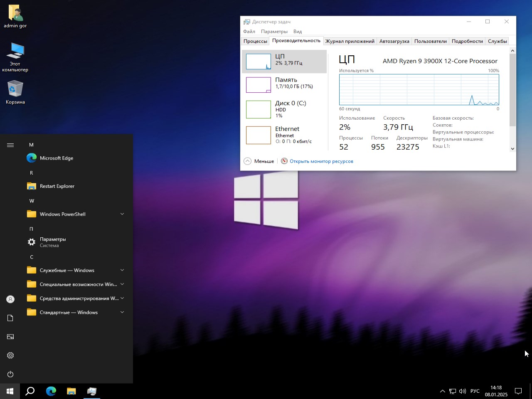Open Search from the taskbar
Viewport: 532px width, 399px height.
click(x=30, y=391)
